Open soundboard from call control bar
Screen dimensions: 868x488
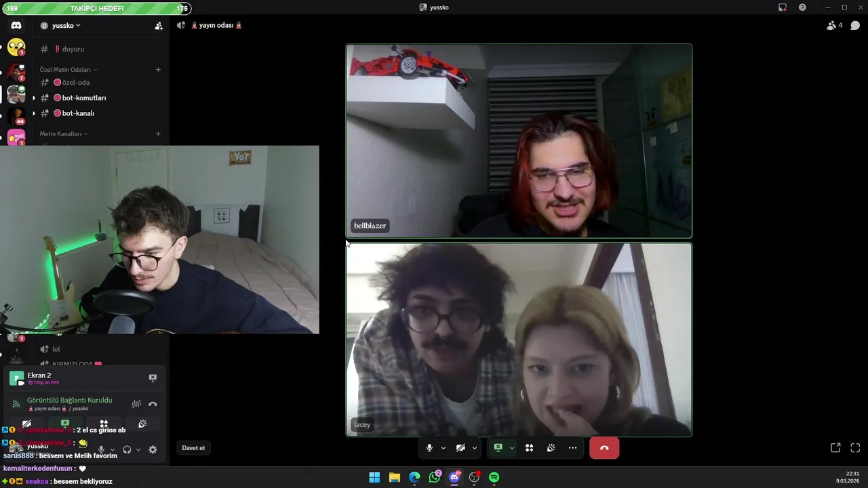[x=551, y=448]
